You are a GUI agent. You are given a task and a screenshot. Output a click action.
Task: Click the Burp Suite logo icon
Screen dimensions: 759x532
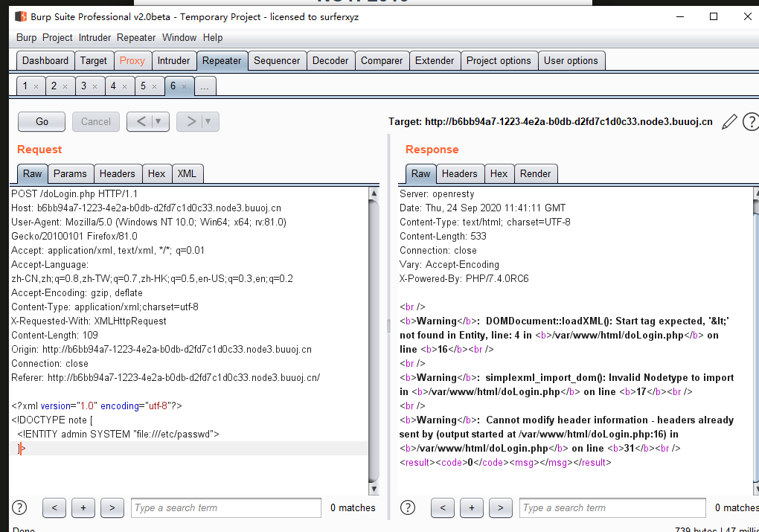point(21,17)
